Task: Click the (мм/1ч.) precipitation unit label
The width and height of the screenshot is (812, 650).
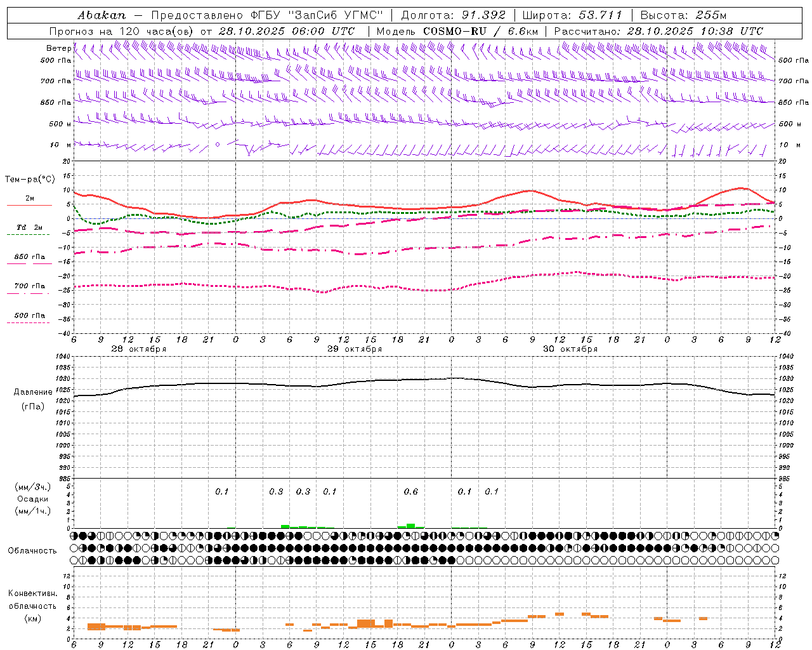Action: [33, 511]
